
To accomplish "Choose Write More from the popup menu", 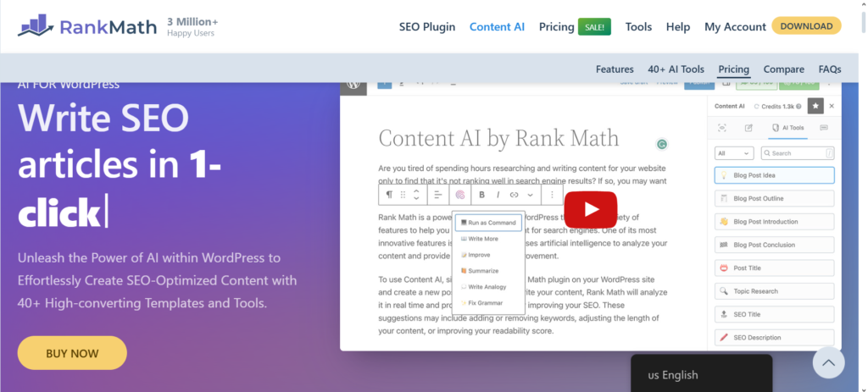I will coord(480,239).
